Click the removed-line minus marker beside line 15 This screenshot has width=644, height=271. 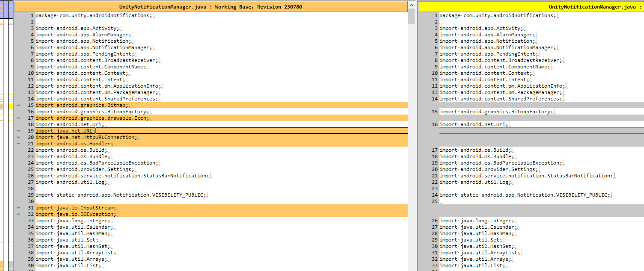tap(18, 105)
